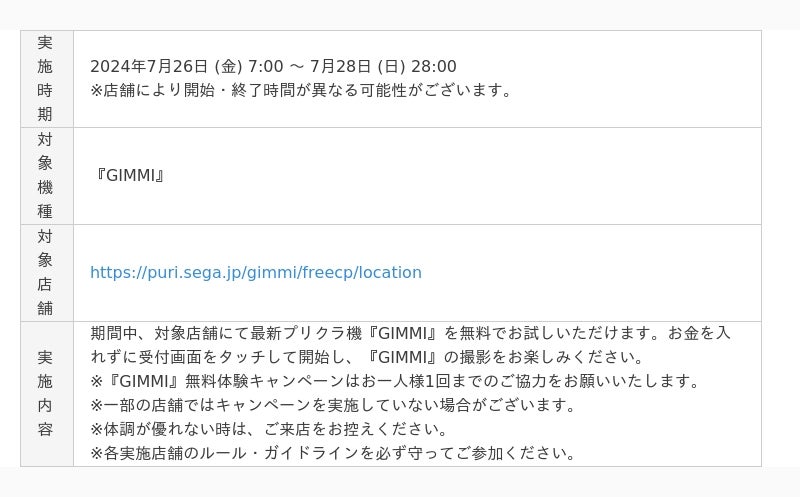Click the note 無料体験キャンペーンはお一人様1回まで
This screenshot has width=800, height=497.
(394, 381)
